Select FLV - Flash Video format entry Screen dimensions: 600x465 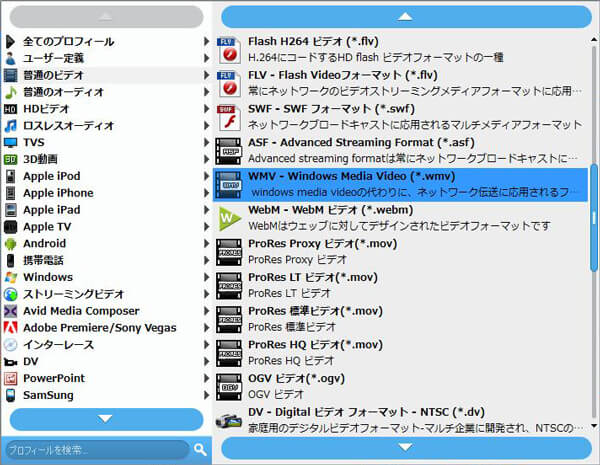coord(400,83)
